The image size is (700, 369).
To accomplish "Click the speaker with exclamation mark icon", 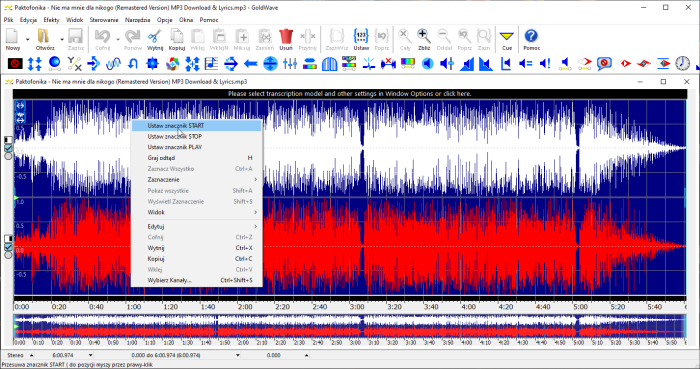I will coord(545,64).
